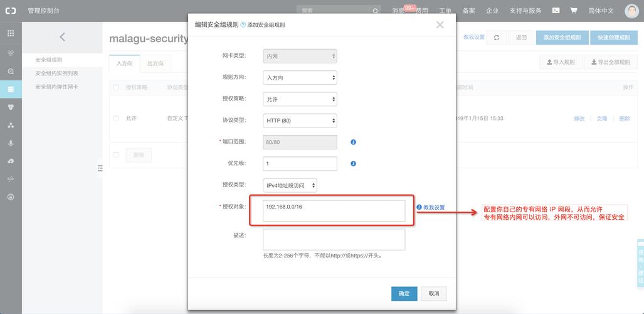
Task: Check the 允许 rule row checkbox
Action: point(116,118)
